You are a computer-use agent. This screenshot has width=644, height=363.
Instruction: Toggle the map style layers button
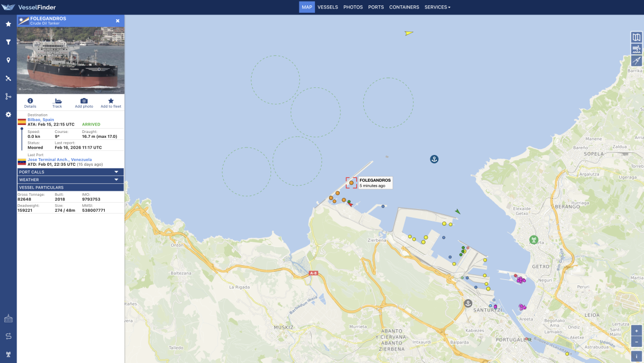coord(636,37)
